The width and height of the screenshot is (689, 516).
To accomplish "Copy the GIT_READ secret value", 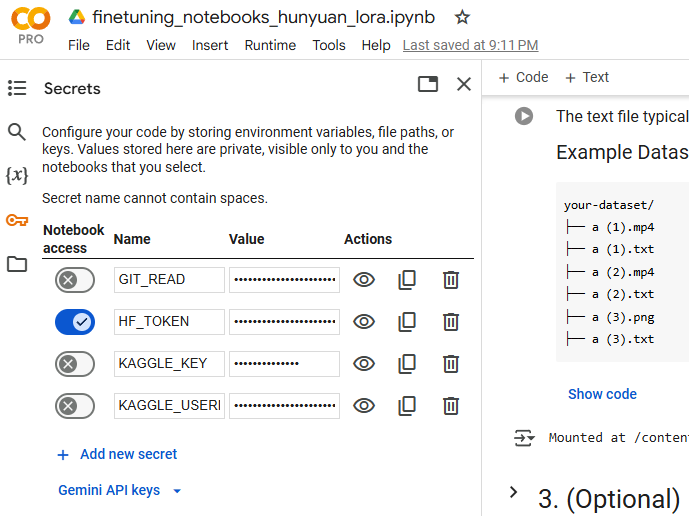I will pos(407,280).
